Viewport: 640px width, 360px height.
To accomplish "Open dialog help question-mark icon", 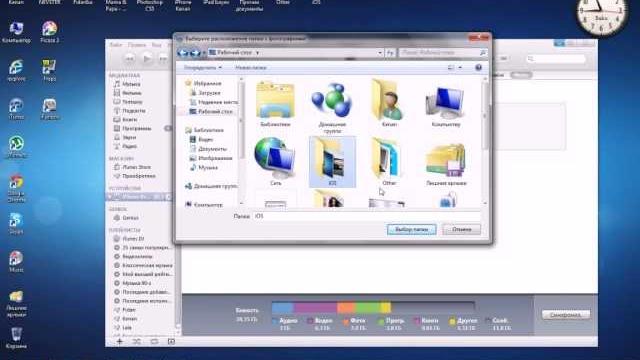I will [478, 67].
